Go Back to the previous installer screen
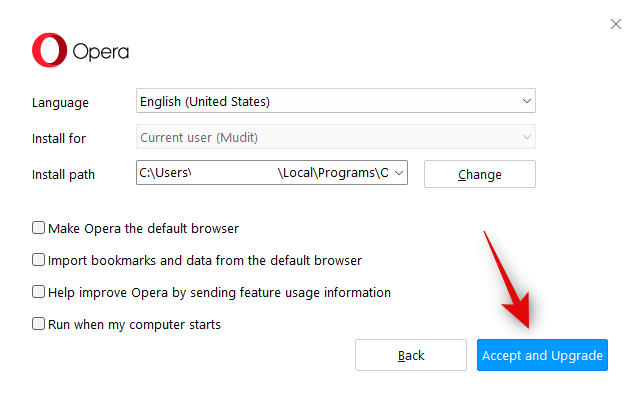 pos(411,355)
